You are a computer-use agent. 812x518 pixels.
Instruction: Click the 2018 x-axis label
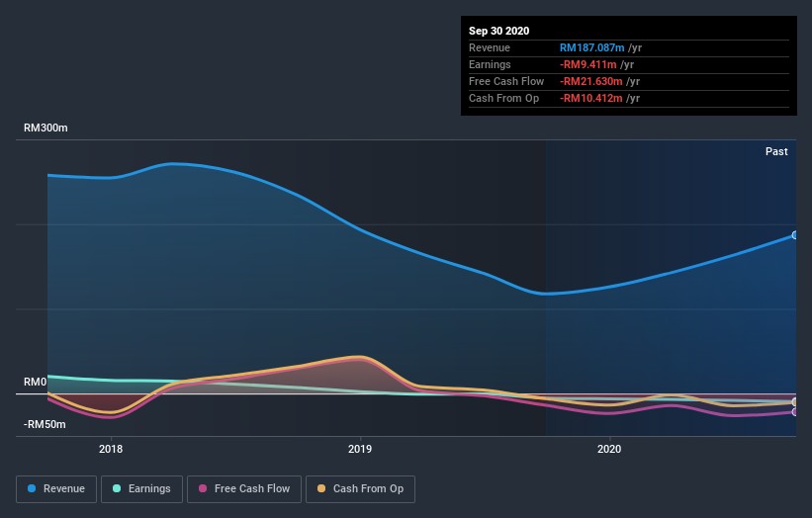point(111,449)
